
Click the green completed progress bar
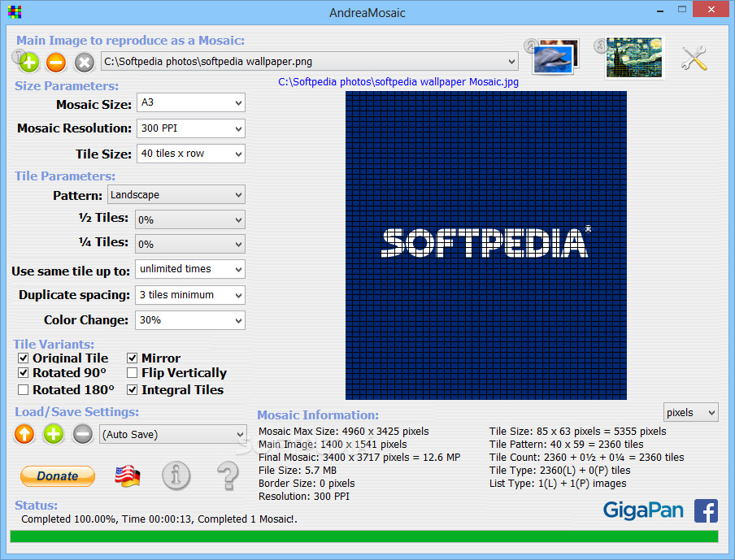[x=363, y=536]
